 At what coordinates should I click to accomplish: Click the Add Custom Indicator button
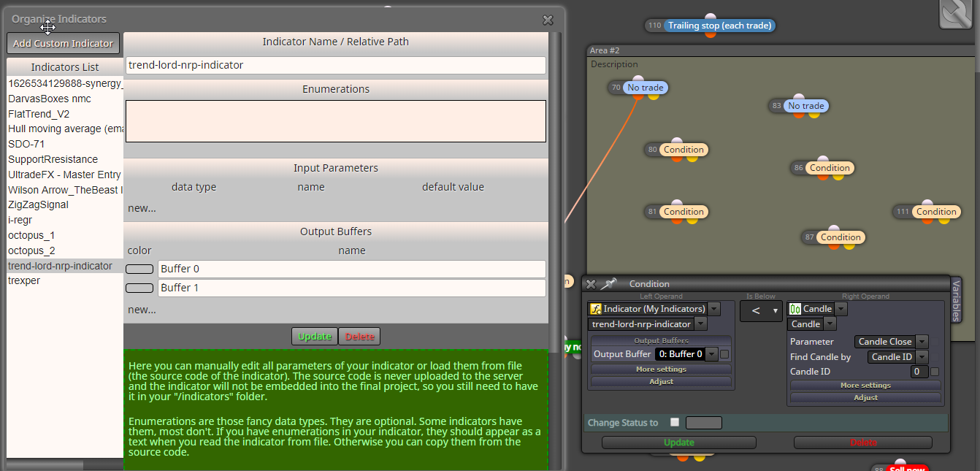63,43
